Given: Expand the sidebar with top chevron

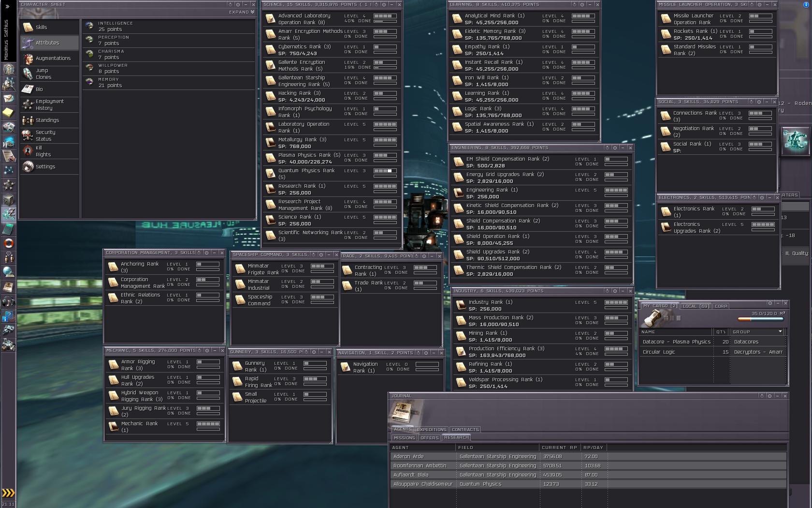Looking at the screenshot, I should tap(7, 7).
